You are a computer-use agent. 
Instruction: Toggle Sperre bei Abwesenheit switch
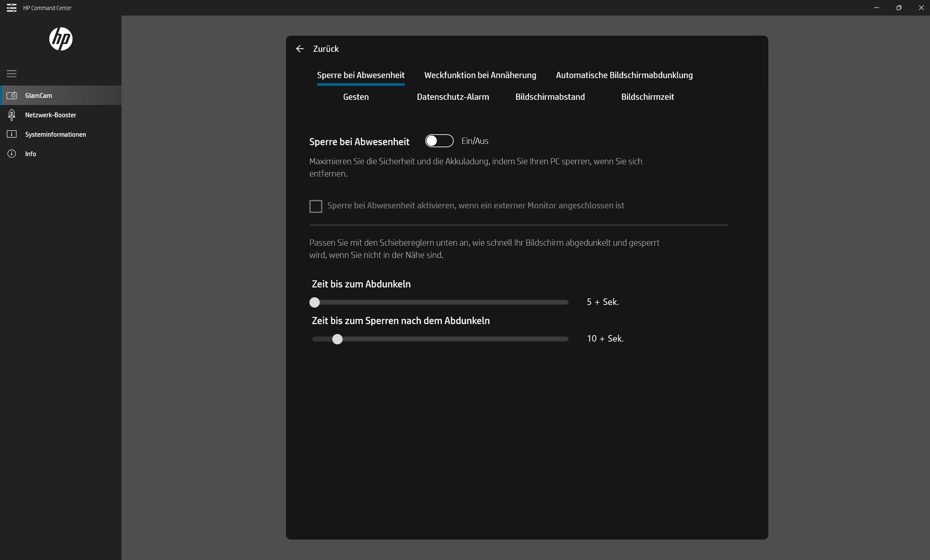tap(439, 141)
